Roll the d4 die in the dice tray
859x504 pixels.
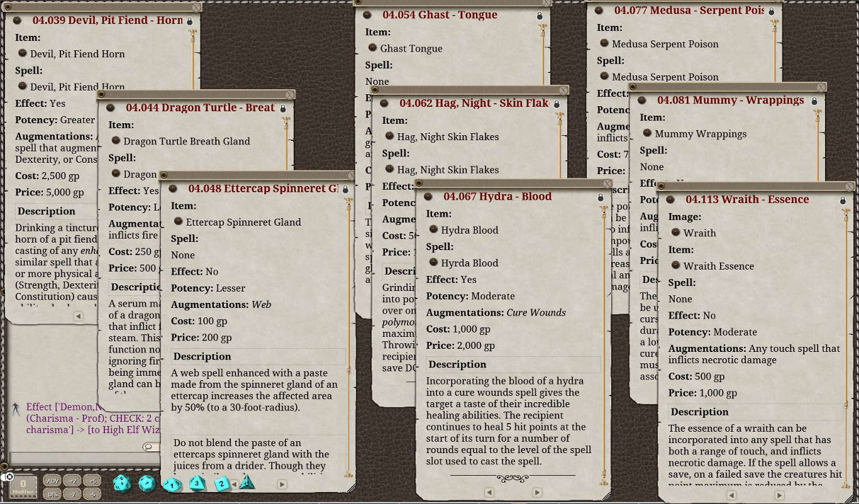pyautogui.click(x=247, y=483)
